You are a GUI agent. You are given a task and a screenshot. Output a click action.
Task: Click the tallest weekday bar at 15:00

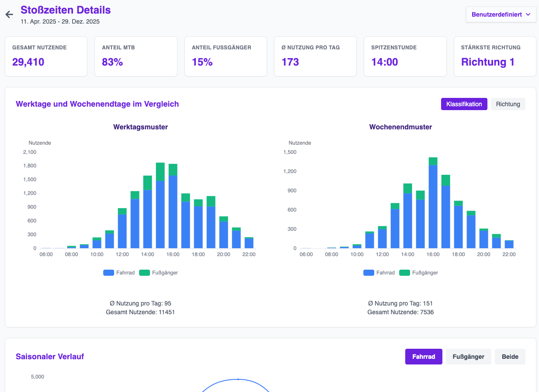(160, 210)
